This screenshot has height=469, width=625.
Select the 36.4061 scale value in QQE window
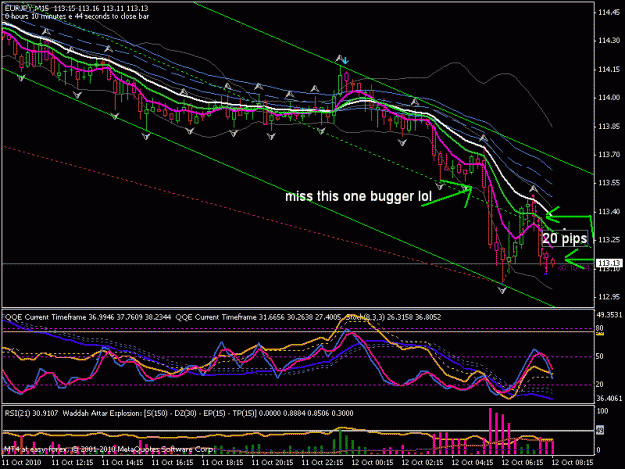coord(609,398)
